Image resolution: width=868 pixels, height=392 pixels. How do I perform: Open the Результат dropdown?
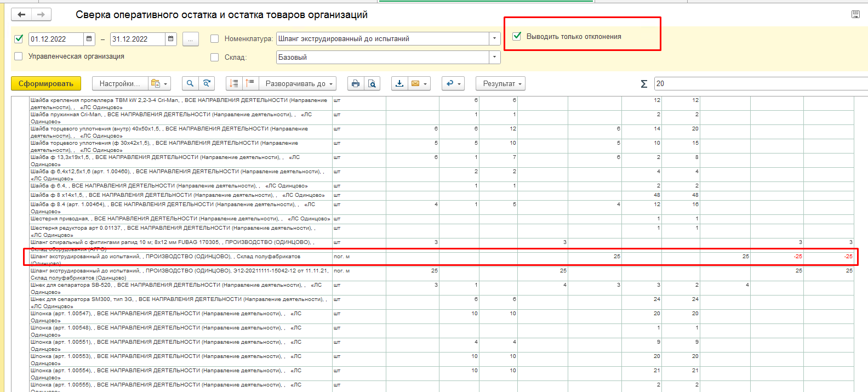pyautogui.click(x=501, y=83)
